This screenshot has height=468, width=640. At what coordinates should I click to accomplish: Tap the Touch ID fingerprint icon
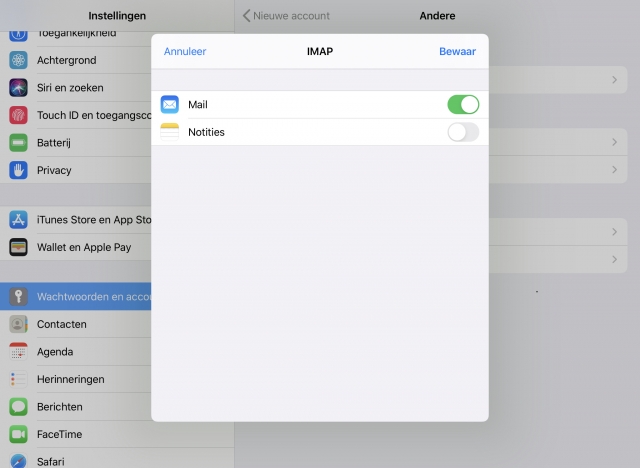tap(18, 115)
